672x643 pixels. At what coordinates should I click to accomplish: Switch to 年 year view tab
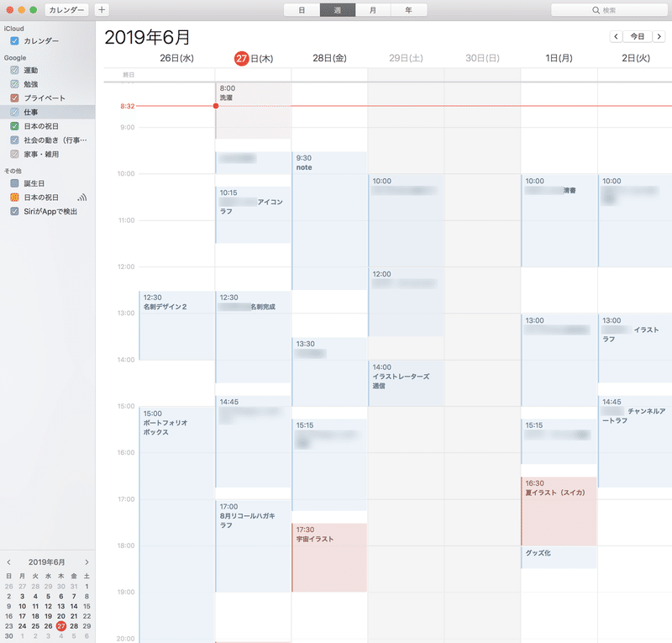(408, 10)
